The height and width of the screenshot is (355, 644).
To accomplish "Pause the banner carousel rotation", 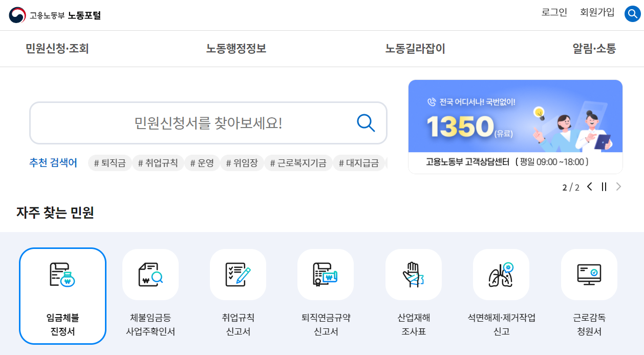I will (604, 187).
